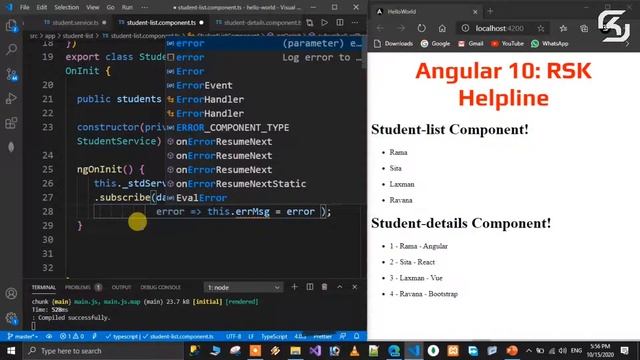Click LF line ending in status bar

pyautogui.click(x=251, y=336)
